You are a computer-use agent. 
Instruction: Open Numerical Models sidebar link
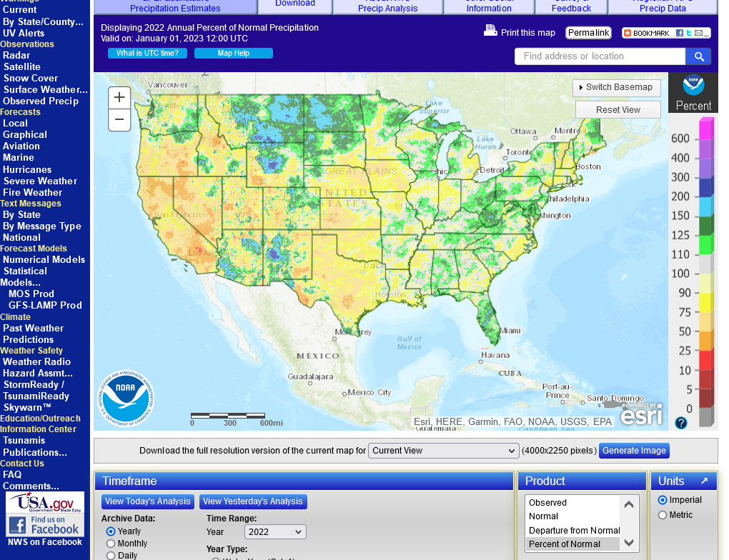[x=44, y=260]
